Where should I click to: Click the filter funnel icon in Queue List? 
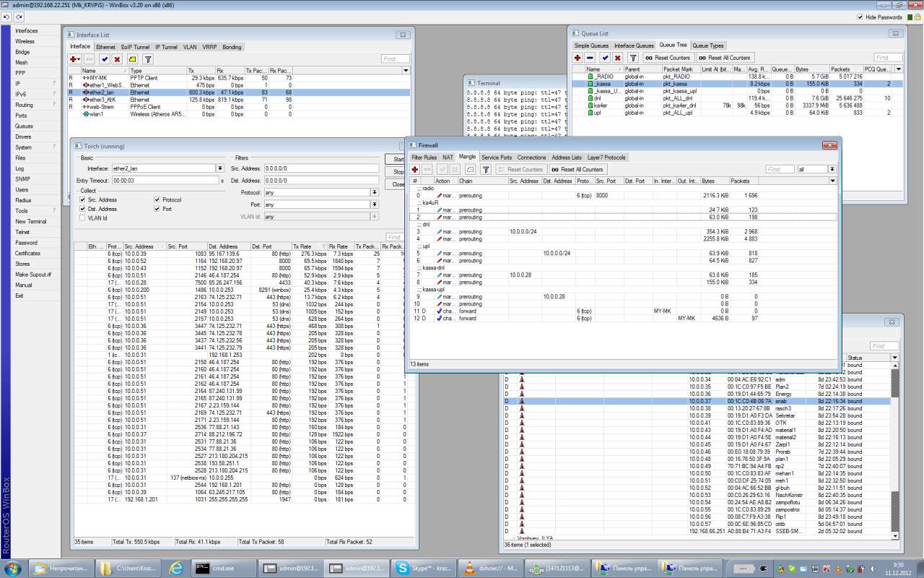coord(633,58)
